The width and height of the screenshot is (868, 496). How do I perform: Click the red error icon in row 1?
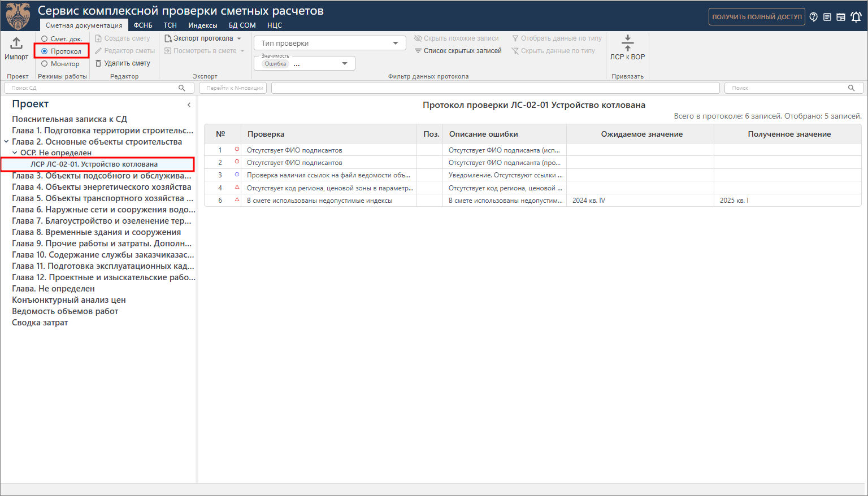pyautogui.click(x=237, y=149)
